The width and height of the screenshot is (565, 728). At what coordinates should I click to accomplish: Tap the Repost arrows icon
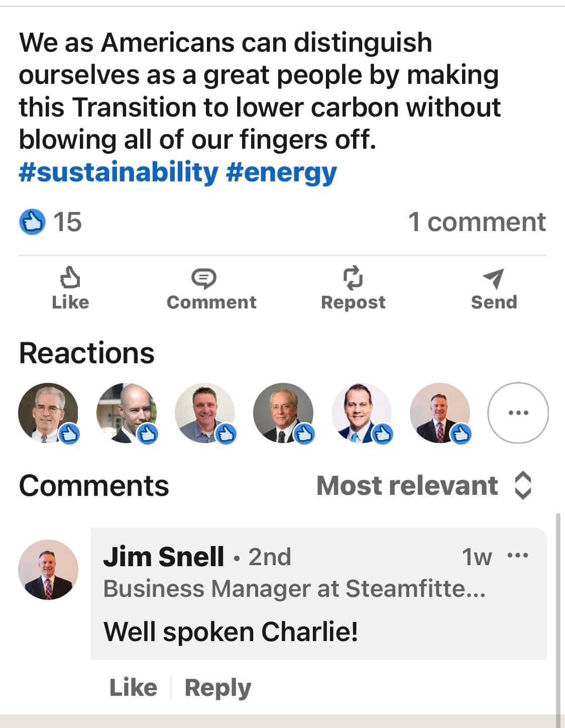pos(353,278)
